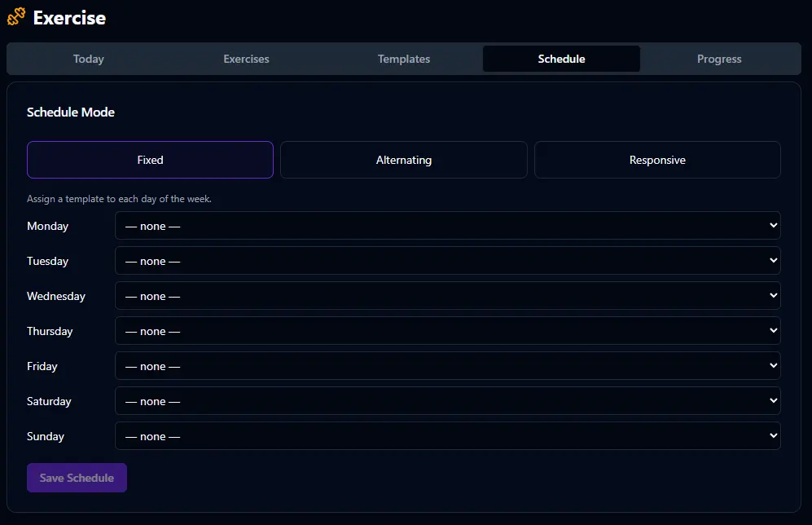Click the Schedule Mode heading

click(71, 112)
